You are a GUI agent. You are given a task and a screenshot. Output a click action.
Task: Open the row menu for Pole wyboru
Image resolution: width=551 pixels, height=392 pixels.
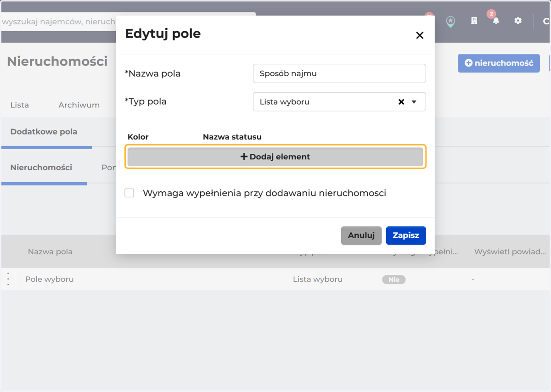click(x=8, y=279)
